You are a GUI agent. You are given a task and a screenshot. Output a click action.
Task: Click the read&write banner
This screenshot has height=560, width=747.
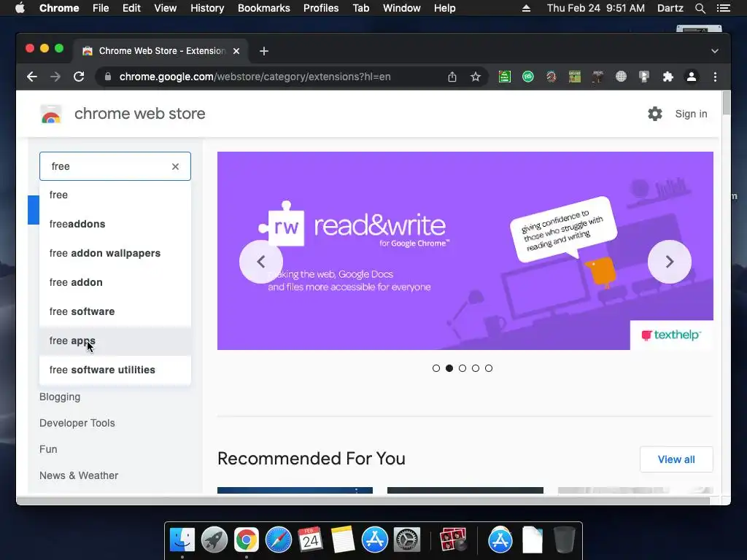tap(465, 251)
